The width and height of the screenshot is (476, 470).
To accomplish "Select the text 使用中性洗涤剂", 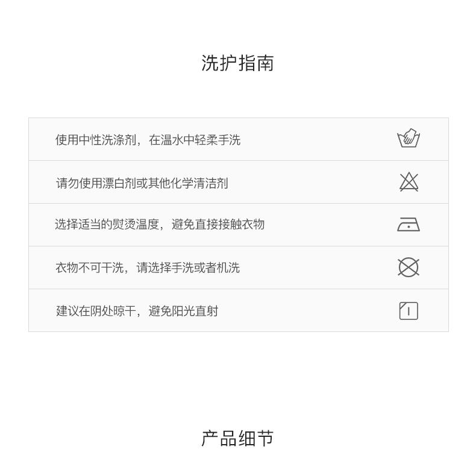I will tap(96, 140).
